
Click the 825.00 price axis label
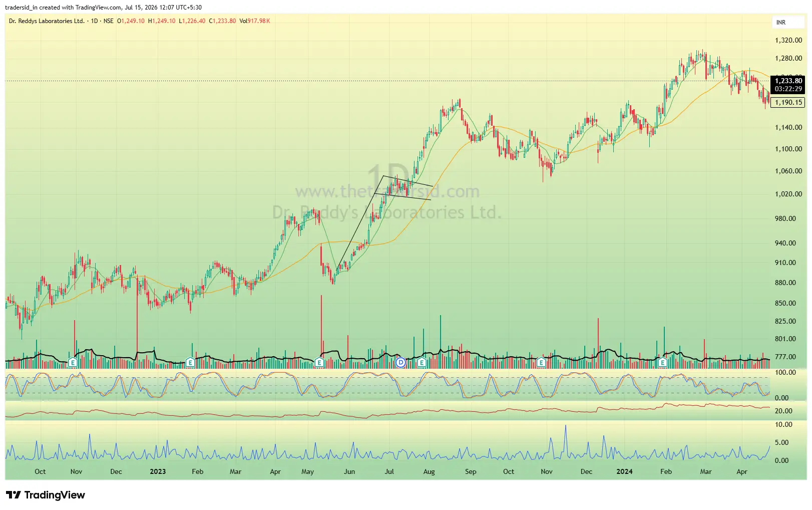click(785, 322)
